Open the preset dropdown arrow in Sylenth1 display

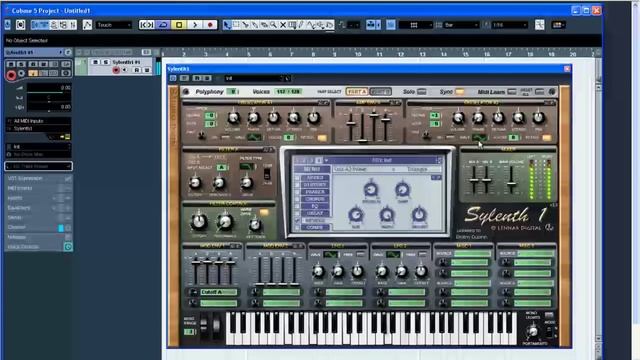tap(326, 160)
